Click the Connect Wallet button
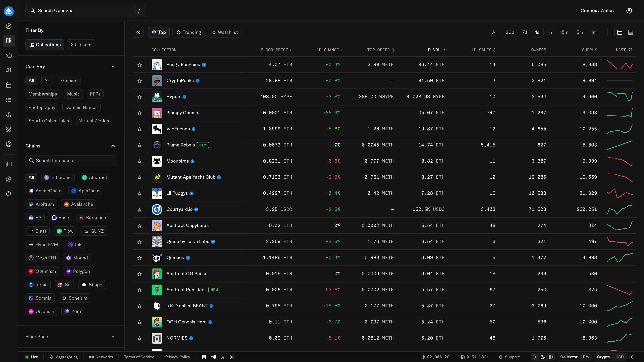 click(x=597, y=11)
